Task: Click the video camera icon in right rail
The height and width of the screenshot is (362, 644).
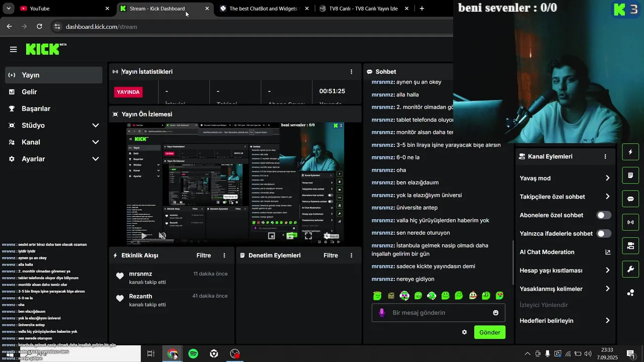Action: [630, 245]
